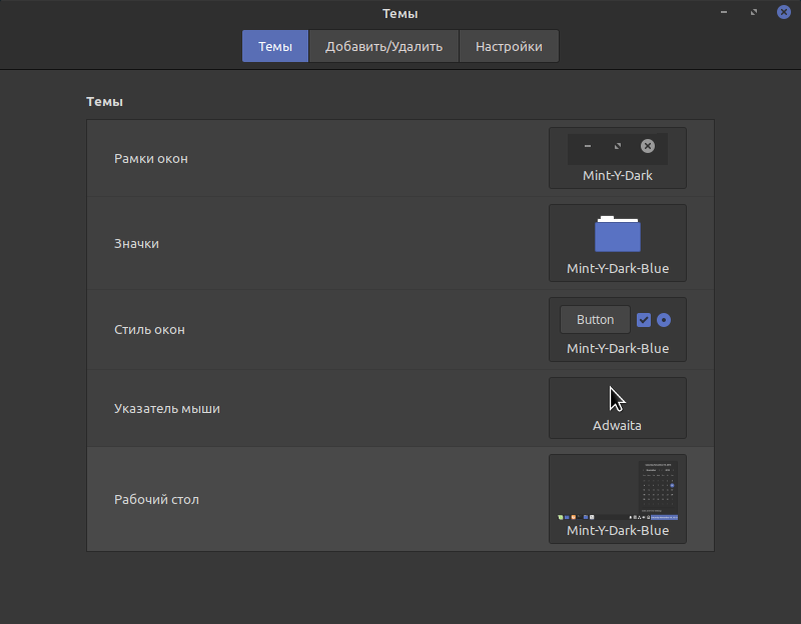This screenshot has width=801, height=624.
Task: Open the Рабочий стол theme chooser
Action: point(618,499)
